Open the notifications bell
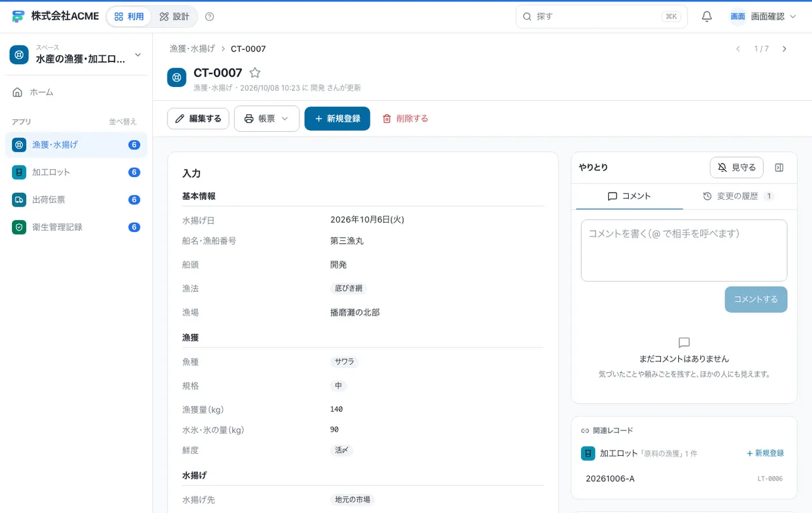 707,16
